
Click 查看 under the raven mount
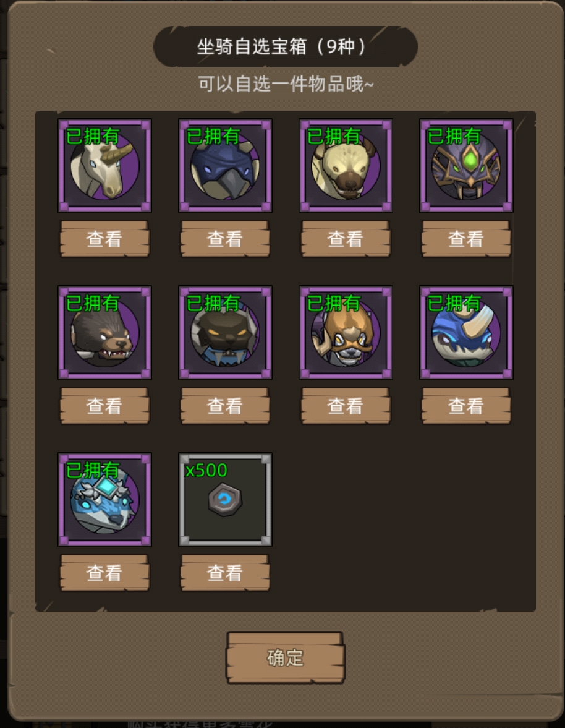[x=225, y=239]
